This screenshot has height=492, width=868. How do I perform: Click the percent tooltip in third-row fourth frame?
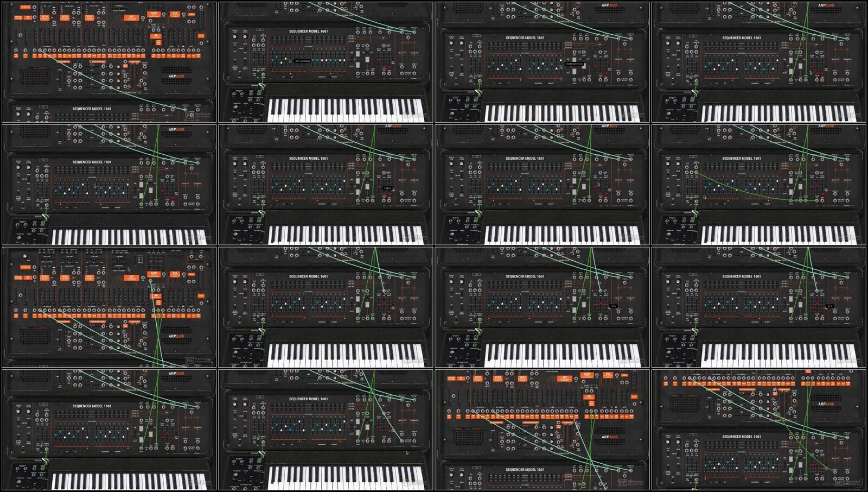[x=829, y=306]
